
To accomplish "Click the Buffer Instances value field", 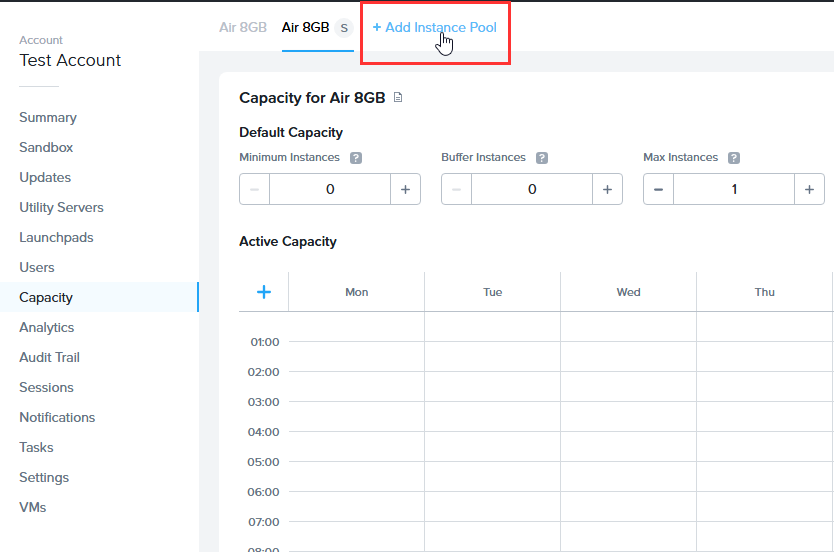I will click(532, 189).
